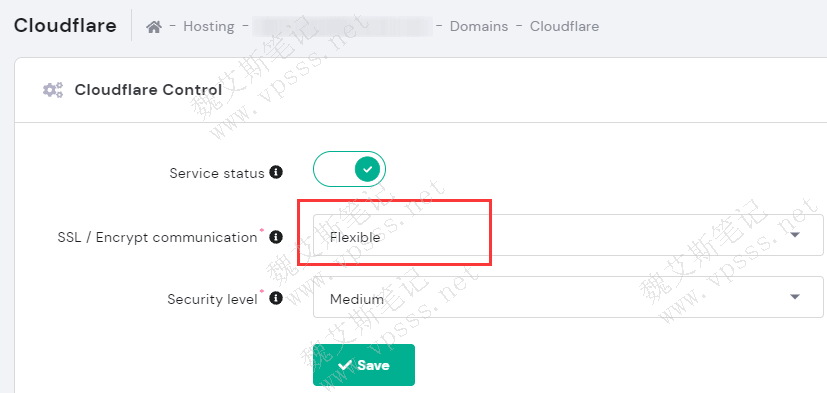This screenshot has height=393, width=827.
Task: Click the blurred domain name breadcrumb
Action: tap(342, 26)
